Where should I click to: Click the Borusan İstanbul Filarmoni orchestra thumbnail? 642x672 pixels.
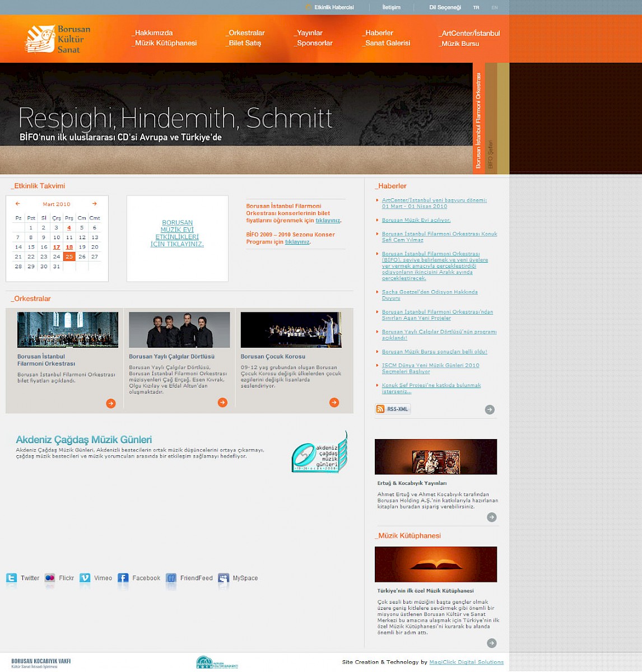point(68,330)
